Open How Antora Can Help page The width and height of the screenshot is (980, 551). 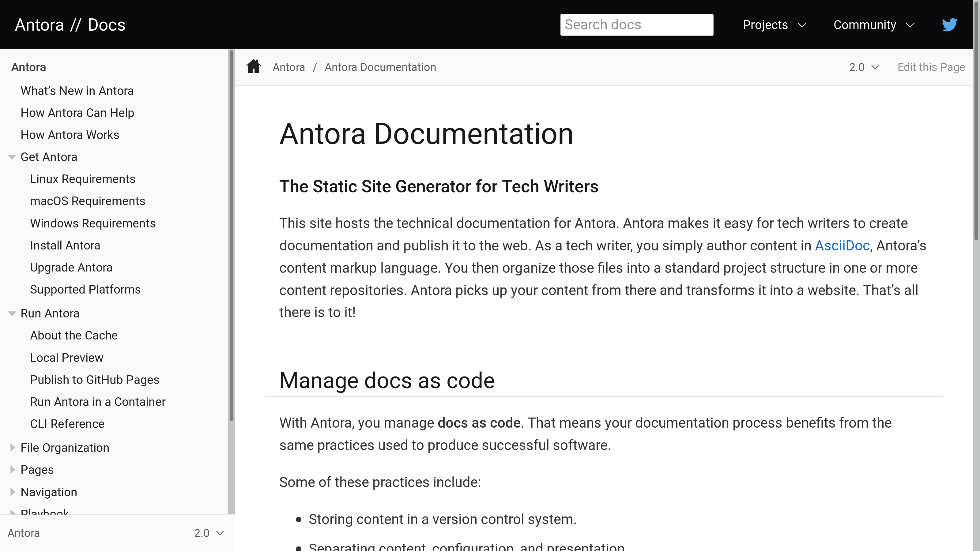[x=77, y=113]
